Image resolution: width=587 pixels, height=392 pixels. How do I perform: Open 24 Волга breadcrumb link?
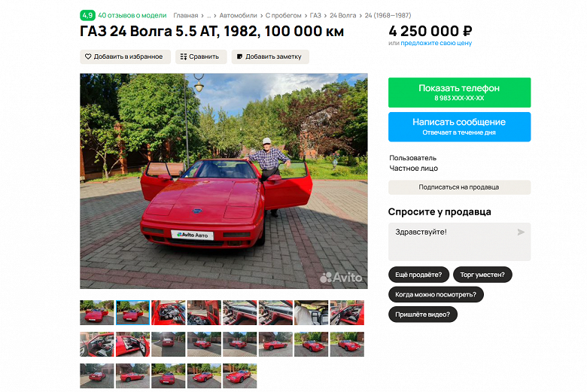point(343,15)
